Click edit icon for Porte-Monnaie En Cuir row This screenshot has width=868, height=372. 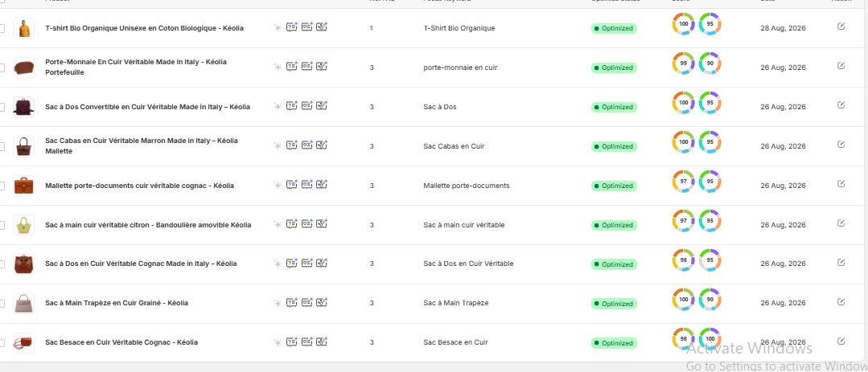tap(841, 65)
